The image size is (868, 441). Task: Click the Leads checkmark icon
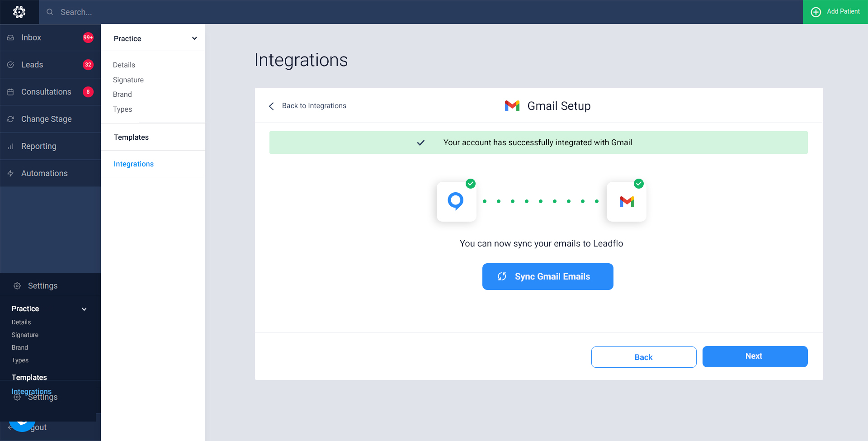(10, 65)
